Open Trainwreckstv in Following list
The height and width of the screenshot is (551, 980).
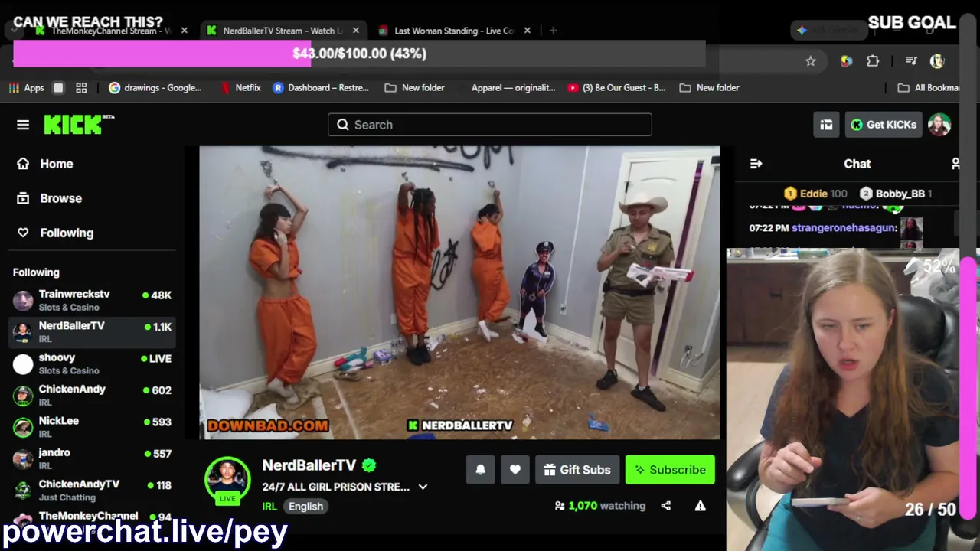tap(92, 301)
